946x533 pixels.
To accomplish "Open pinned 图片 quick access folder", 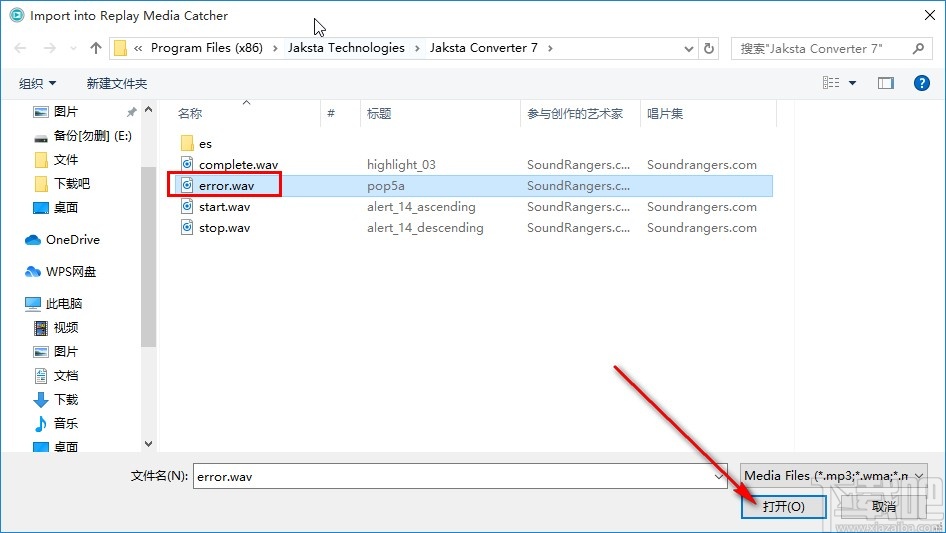I will coord(66,112).
